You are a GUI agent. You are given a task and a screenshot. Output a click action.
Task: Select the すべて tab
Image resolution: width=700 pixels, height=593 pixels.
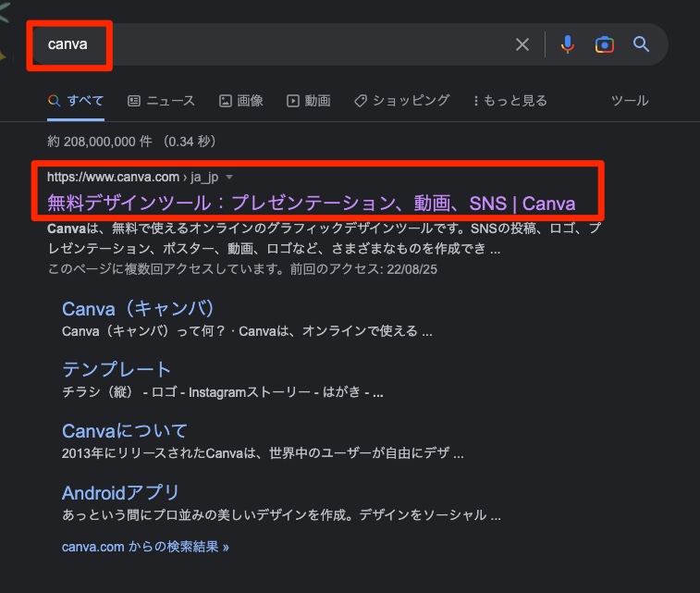pyautogui.click(x=76, y=101)
